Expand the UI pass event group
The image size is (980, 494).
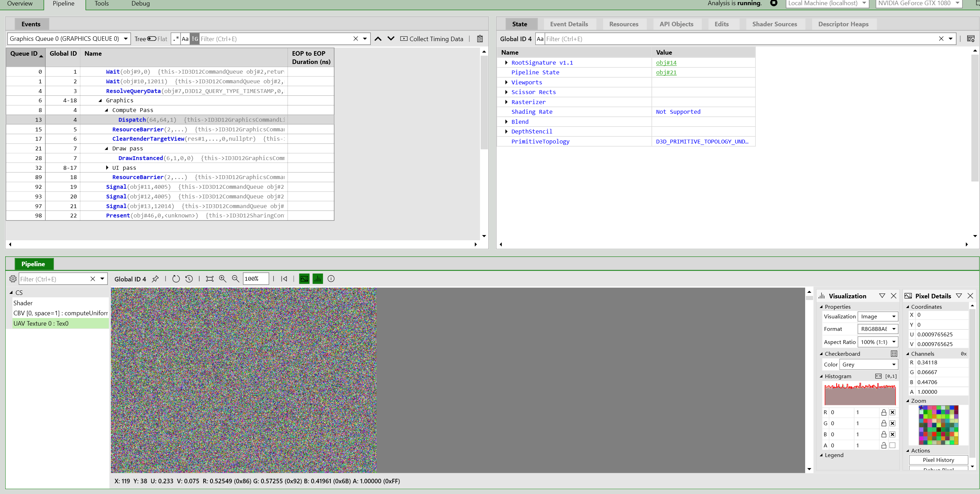click(x=107, y=167)
